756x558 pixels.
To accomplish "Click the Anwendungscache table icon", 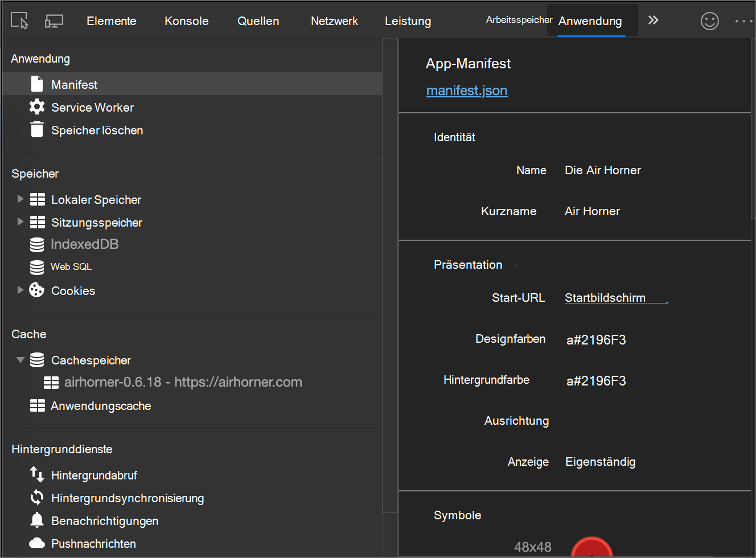I will [38, 405].
